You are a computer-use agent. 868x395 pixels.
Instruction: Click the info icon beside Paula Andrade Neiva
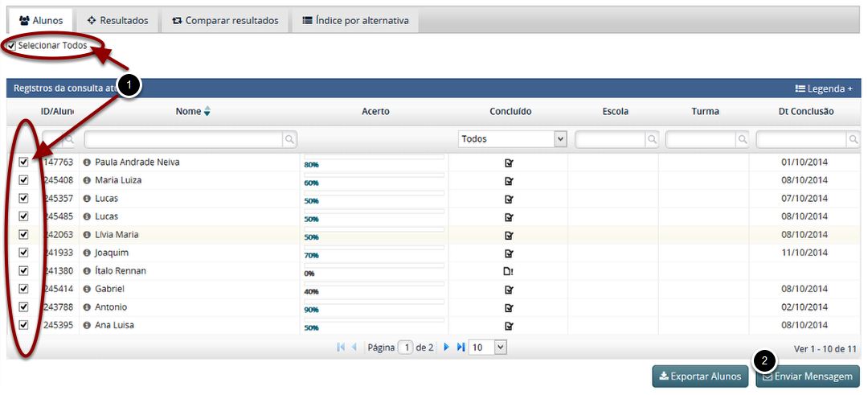87,163
